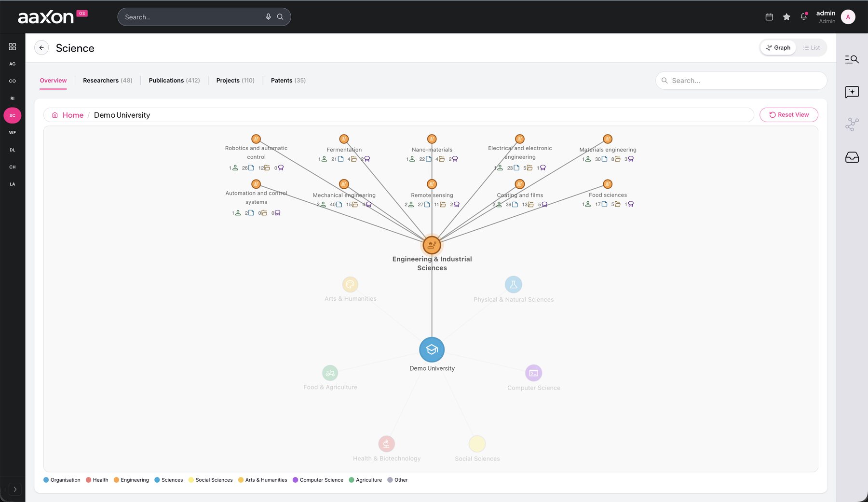Open the CH sidebar module
This screenshot has width=868, height=502.
click(x=13, y=167)
